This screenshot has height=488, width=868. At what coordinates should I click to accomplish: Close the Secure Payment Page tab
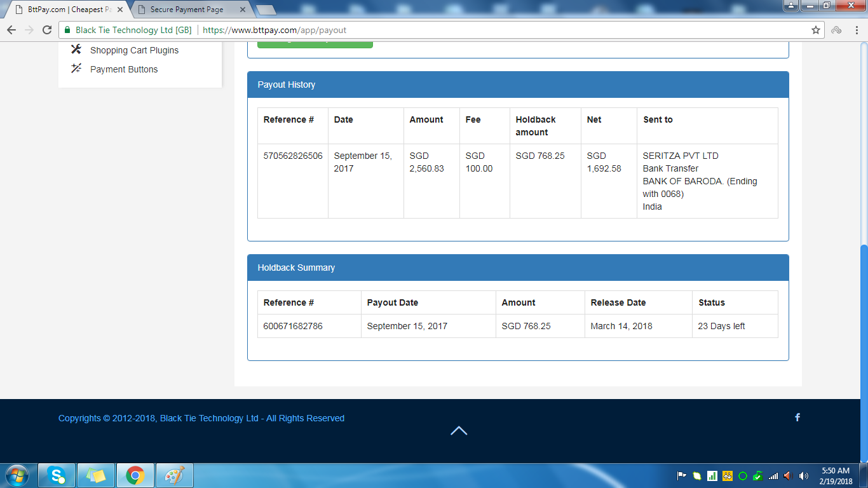tap(244, 10)
